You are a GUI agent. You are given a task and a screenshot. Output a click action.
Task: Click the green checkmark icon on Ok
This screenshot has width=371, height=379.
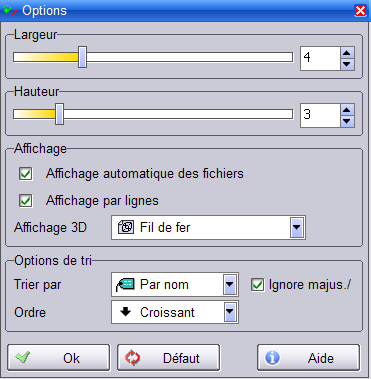coord(23,357)
